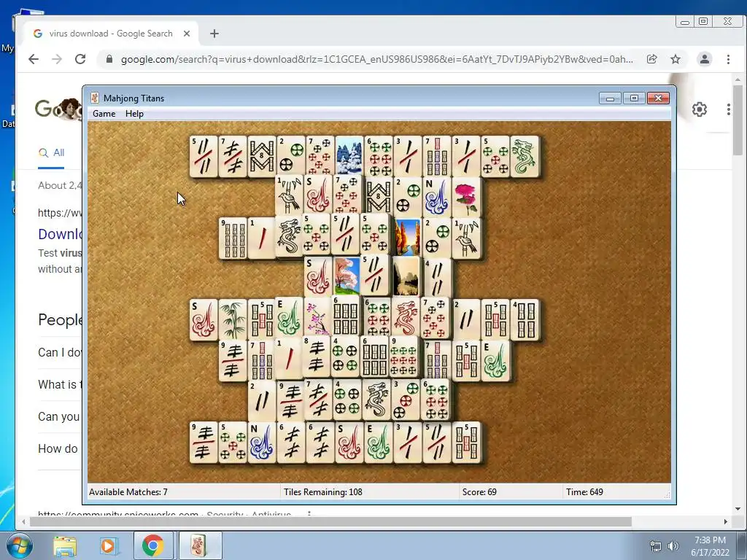Select the red dragon tile
Viewport: 747px width, 560px height.
[x=406, y=317]
